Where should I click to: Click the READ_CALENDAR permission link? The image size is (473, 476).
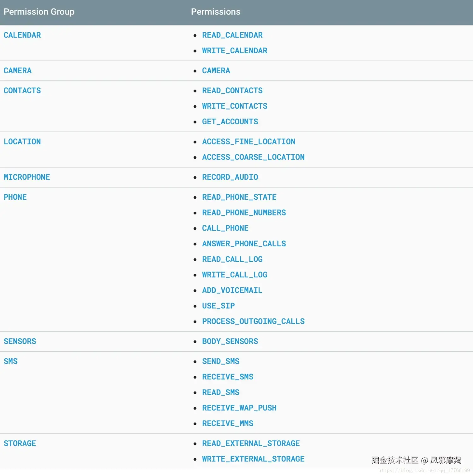[232, 35]
